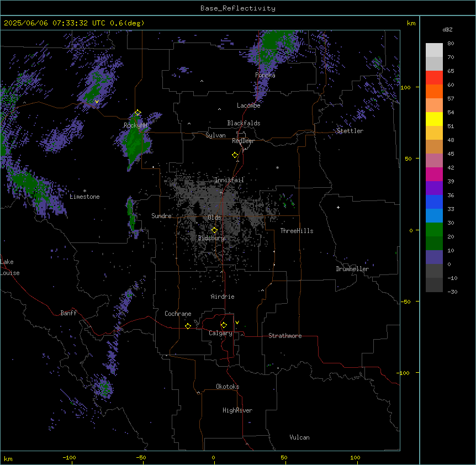Click the ThreeHills label
This screenshot has width=476, height=465.
[x=297, y=231]
